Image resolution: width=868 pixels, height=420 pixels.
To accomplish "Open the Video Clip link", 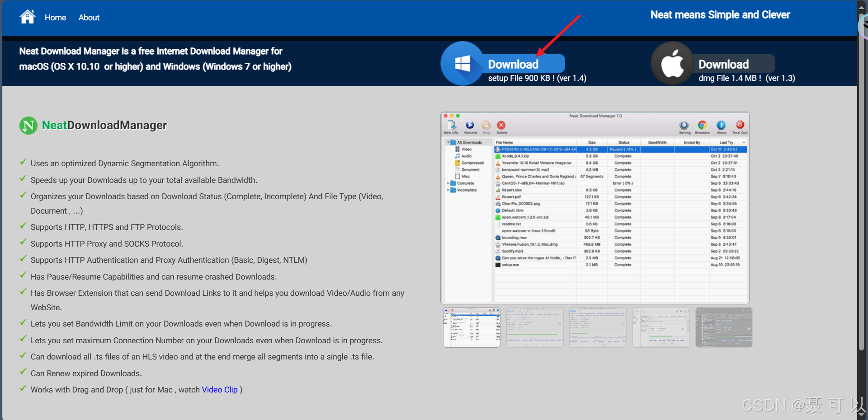I will tap(220, 390).
